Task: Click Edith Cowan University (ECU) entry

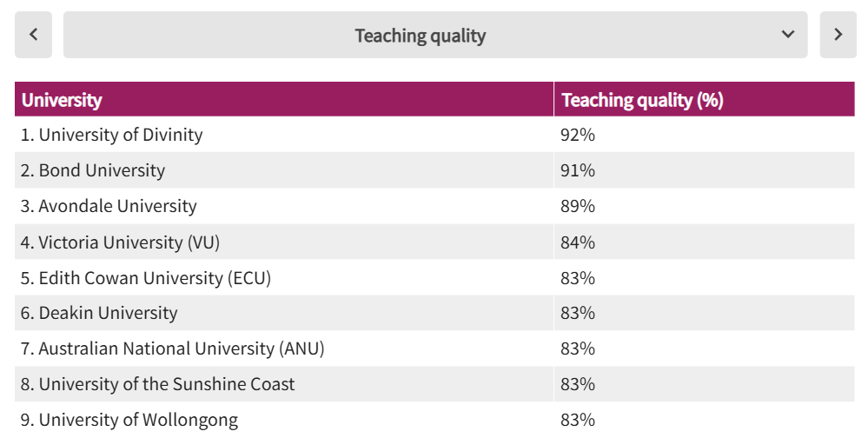Action: [x=146, y=278]
